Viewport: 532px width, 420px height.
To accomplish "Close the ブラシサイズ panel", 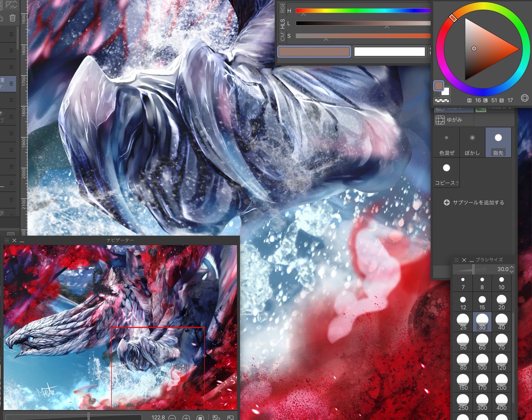I will point(464,260).
